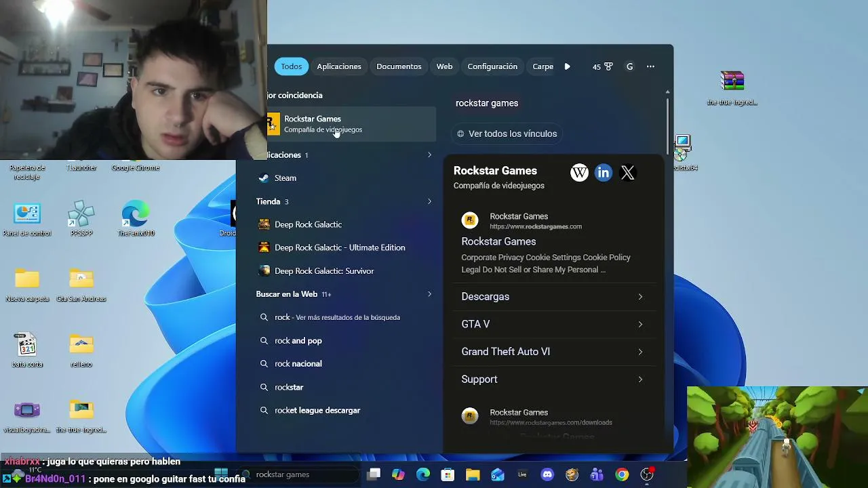Select the Nueva carpeta desktop folder
Image resolution: width=868 pixels, height=488 pixels.
click(27, 285)
